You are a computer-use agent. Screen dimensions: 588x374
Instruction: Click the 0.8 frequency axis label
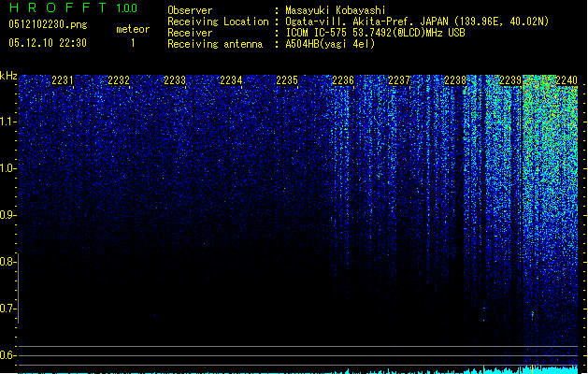click(7, 262)
